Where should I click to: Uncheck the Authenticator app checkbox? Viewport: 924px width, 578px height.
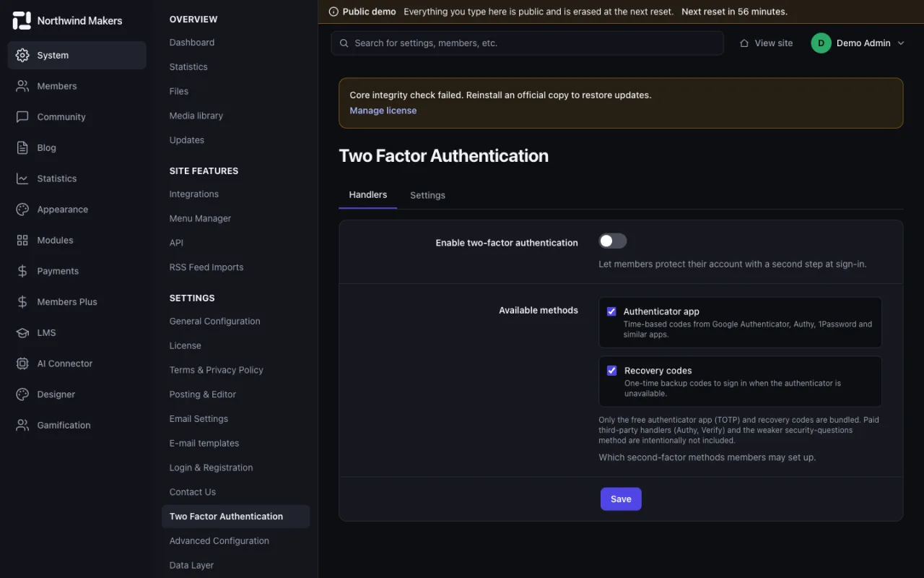tap(611, 311)
